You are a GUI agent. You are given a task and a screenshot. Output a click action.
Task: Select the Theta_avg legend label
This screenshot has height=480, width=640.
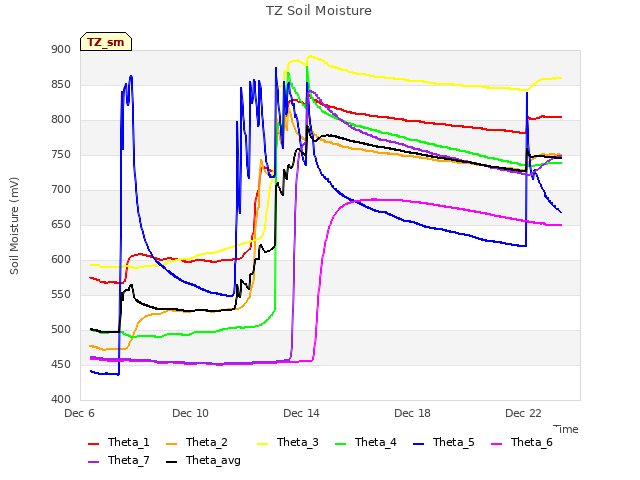(x=213, y=460)
